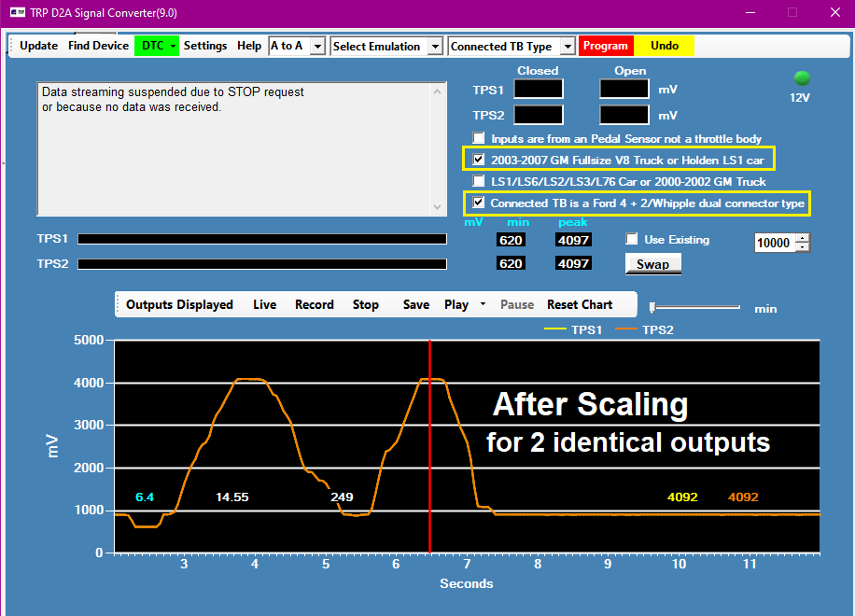Click Find Device menu item
This screenshot has width=855, height=616.
point(98,46)
